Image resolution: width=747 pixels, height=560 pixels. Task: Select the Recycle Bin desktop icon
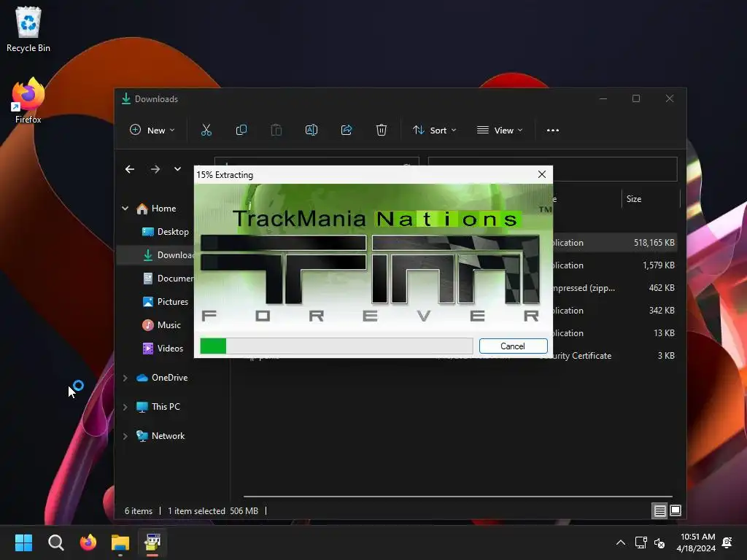pyautogui.click(x=28, y=29)
